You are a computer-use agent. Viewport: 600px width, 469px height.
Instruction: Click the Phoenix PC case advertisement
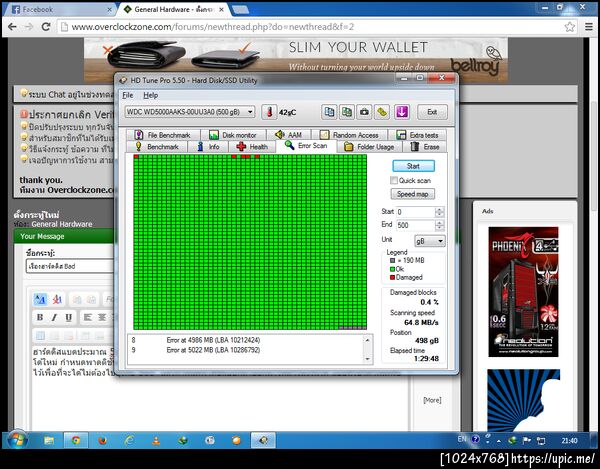[x=523, y=292]
